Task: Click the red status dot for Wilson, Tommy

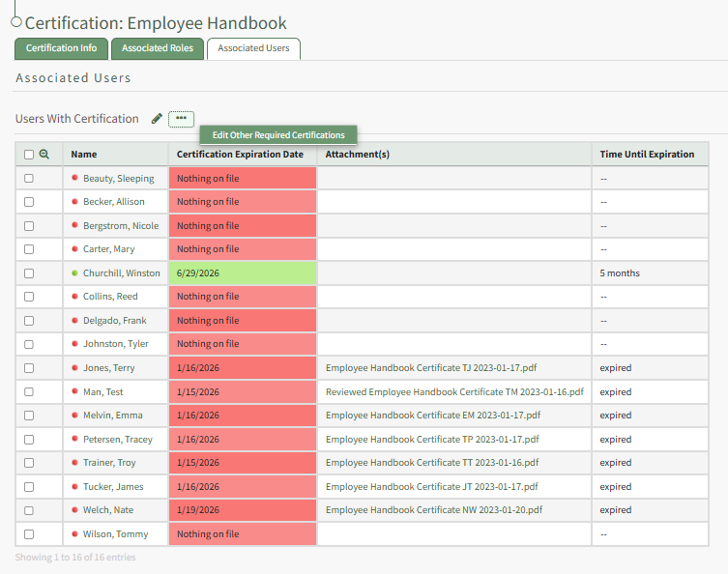Action: pos(74,534)
